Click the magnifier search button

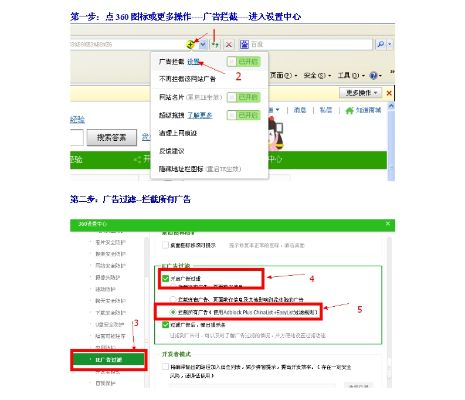point(380,44)
